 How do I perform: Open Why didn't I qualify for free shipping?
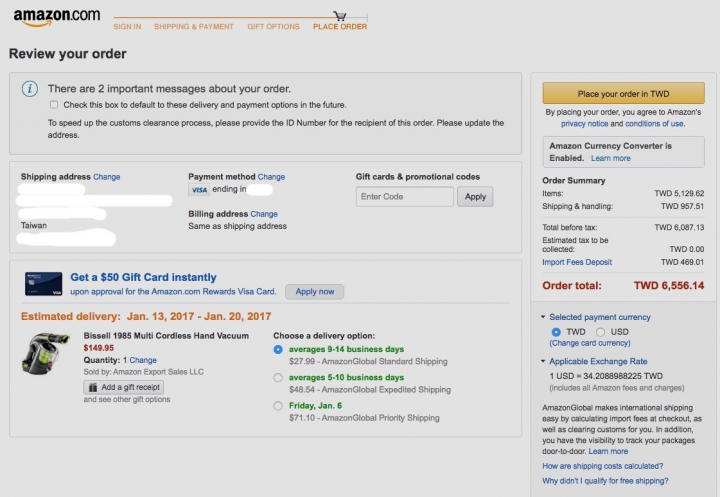point(605,481)
